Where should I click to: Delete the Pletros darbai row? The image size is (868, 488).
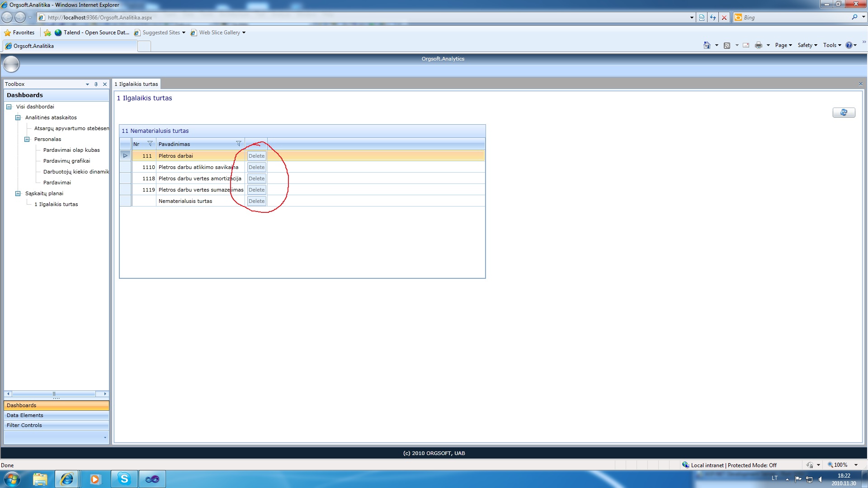pyautogui.click(x=256, y=156)
